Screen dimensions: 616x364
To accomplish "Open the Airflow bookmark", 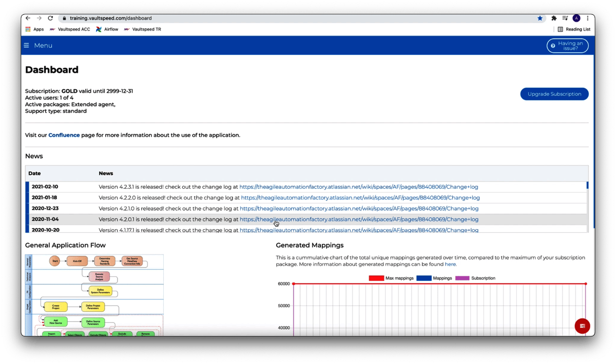I will (107, 29).
